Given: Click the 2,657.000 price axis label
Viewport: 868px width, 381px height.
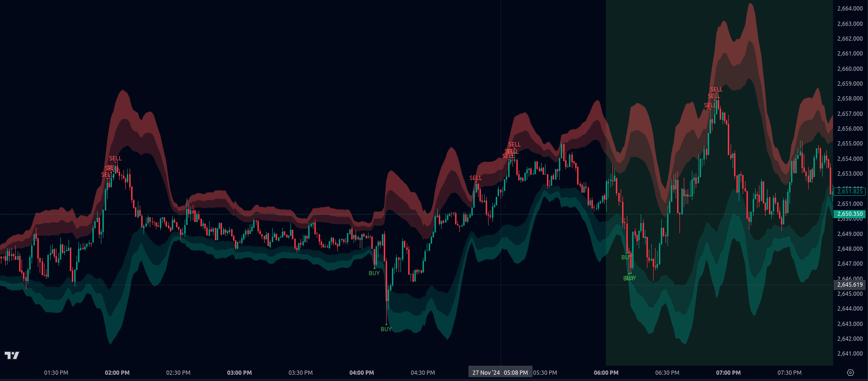Looking at the screenshot, I should (x=850, y=114).
